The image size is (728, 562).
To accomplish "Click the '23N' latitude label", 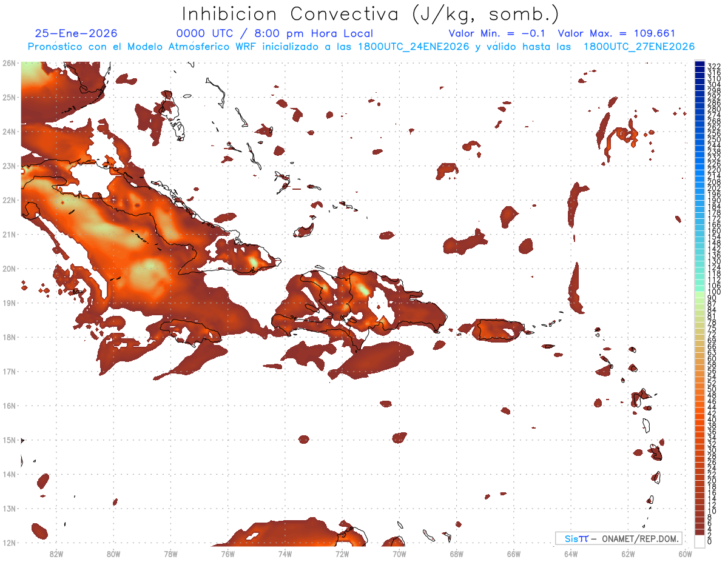I will click(8, 166).
